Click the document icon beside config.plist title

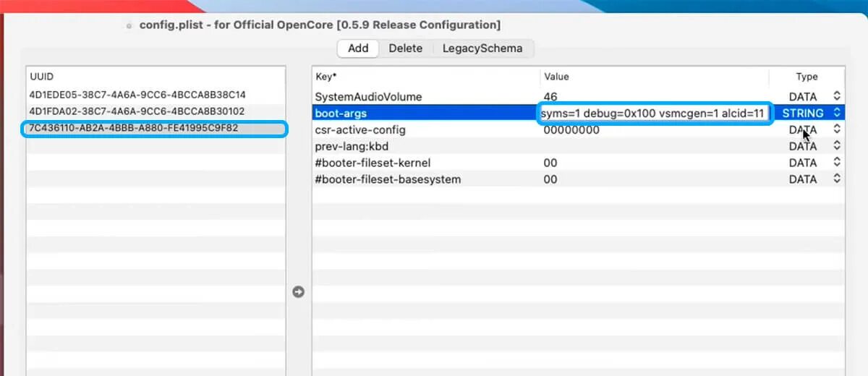(129, 25)
